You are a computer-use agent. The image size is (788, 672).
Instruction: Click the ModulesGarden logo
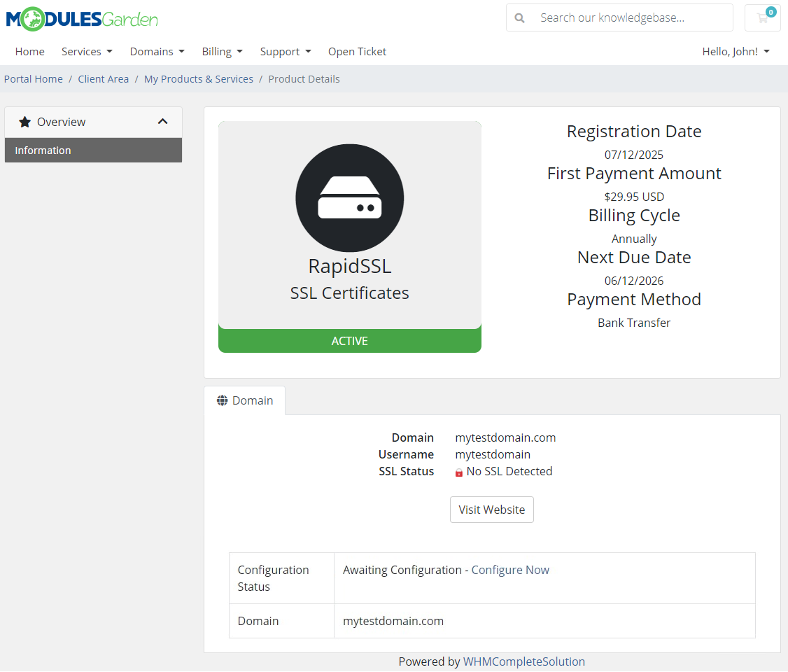coord(80,19)
